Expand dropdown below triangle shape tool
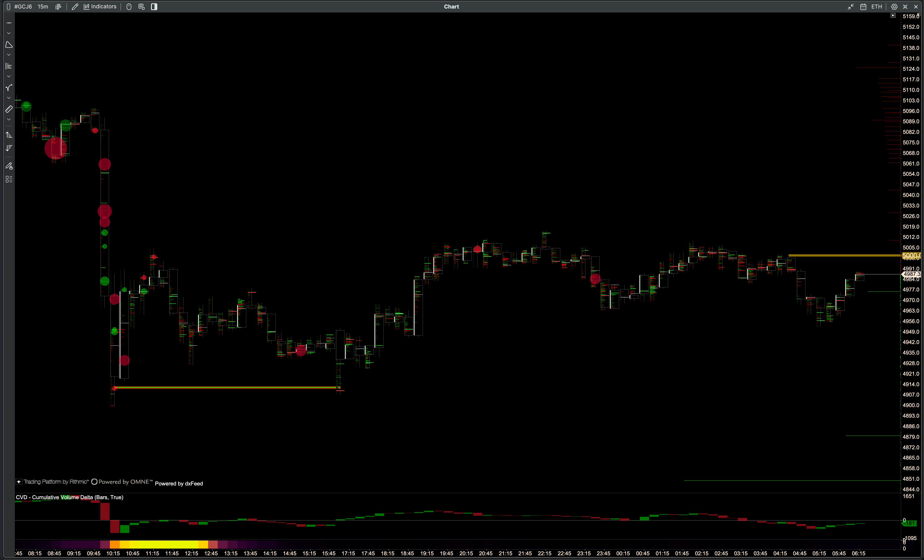The height and width of the screenshot is (560, 924). (9, 55)
